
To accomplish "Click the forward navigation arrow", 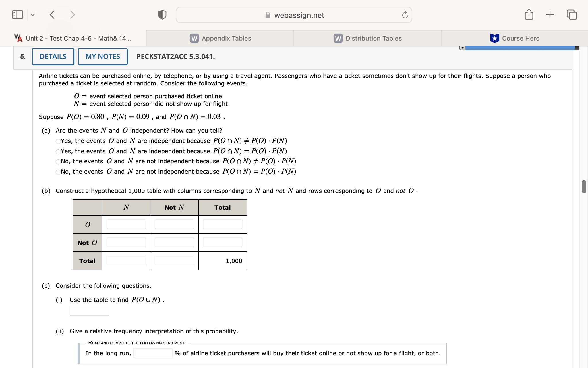I will (72, 15).
